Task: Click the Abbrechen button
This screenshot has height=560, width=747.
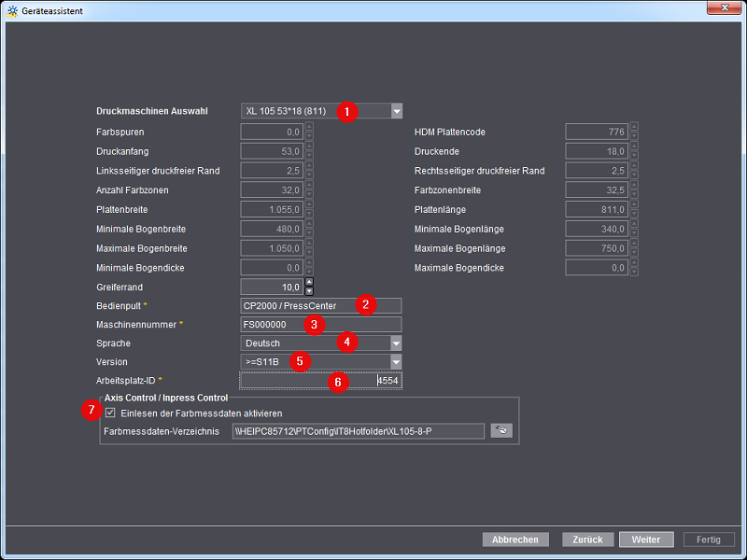Action: click(515, 539)
